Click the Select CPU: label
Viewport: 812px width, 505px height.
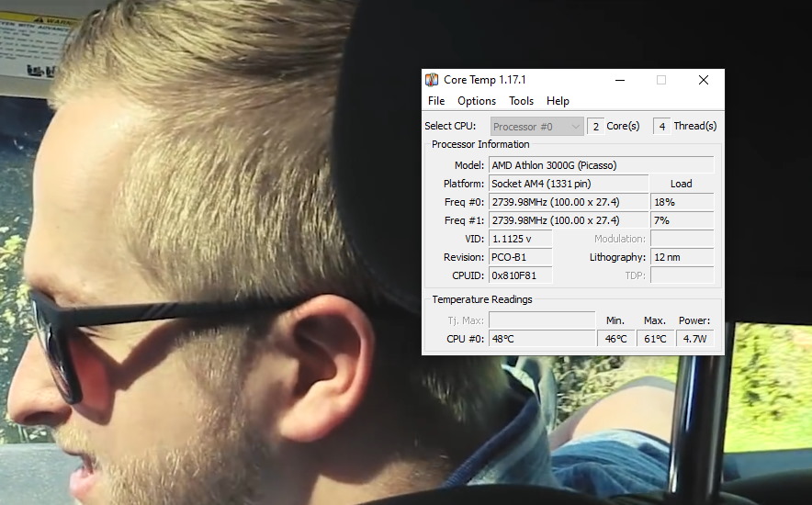tap(450, 126)
